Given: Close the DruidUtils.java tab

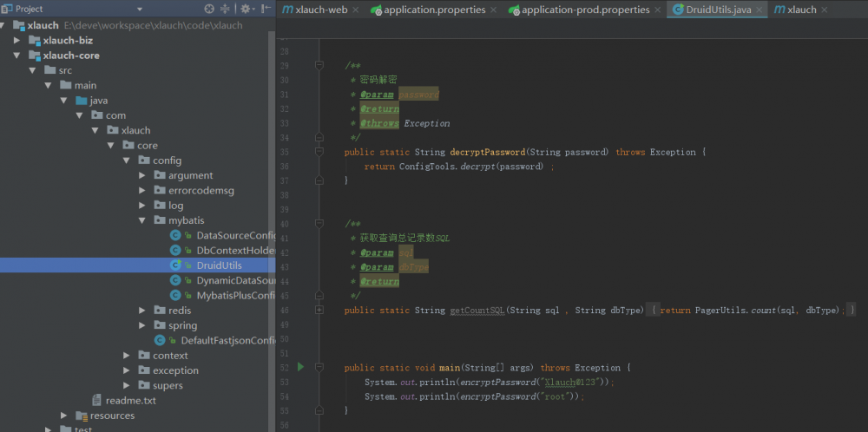Looking at the screenshot, I should coord(759,10).
